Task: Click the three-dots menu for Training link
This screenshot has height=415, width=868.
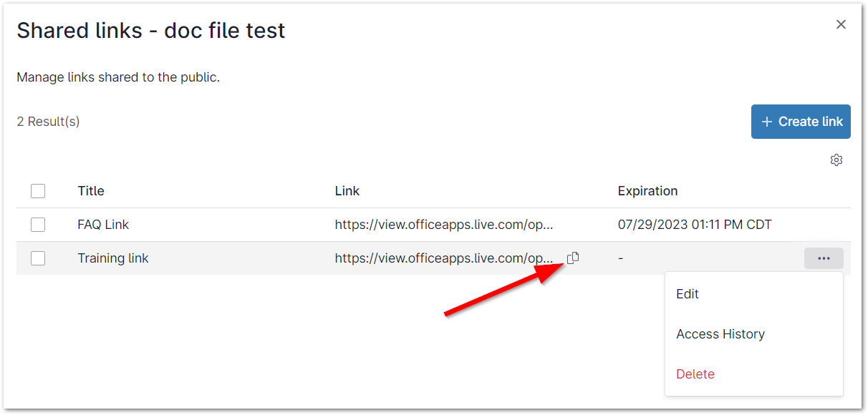Action: (x=824, y=258)
